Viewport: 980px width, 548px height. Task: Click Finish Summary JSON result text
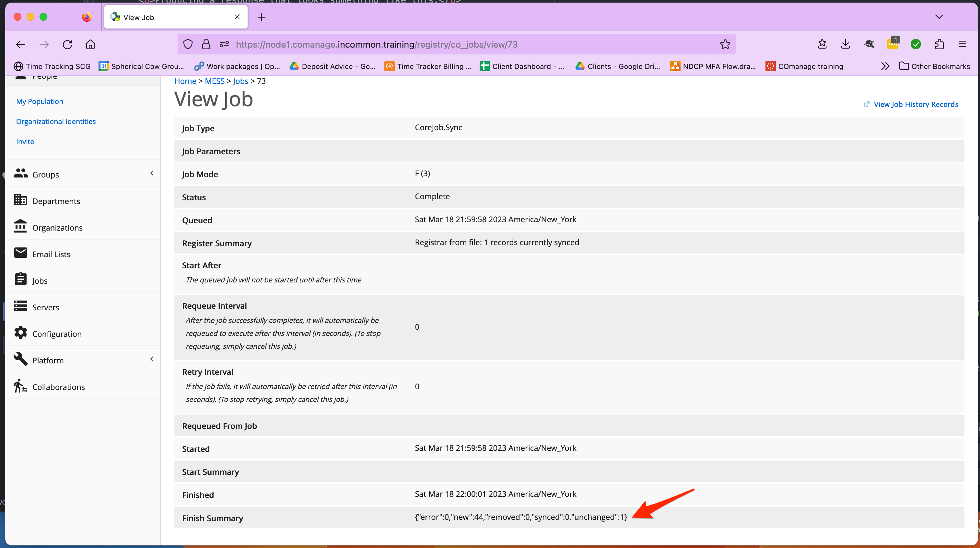click(521, 517)
